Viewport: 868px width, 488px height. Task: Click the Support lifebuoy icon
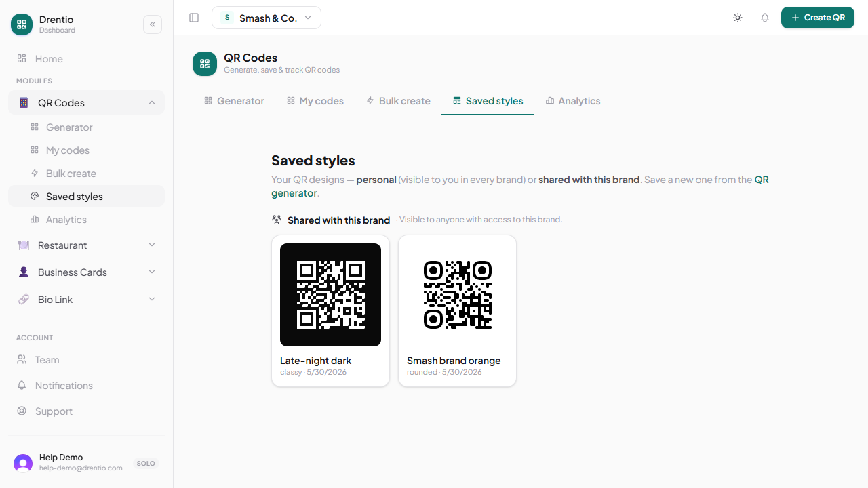pyautogui.click(x=22, y=411)
